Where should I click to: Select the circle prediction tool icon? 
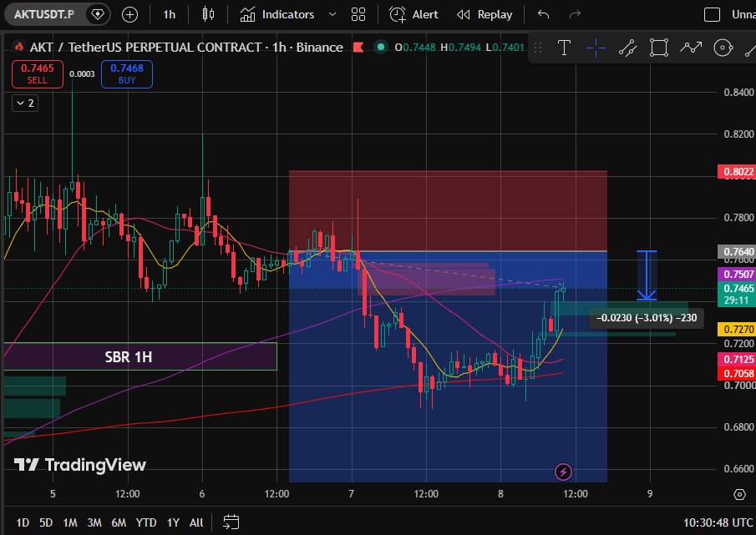[x=723, y=48]
